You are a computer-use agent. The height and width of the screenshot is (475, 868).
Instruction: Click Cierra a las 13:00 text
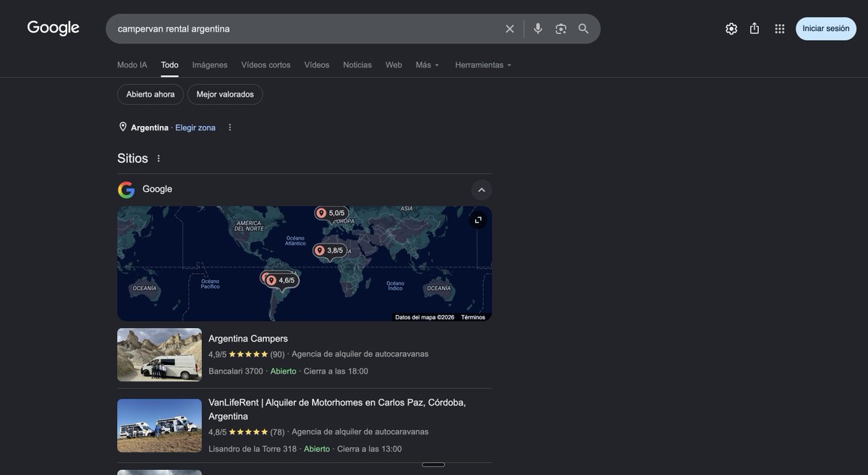(x=370, y=449)
